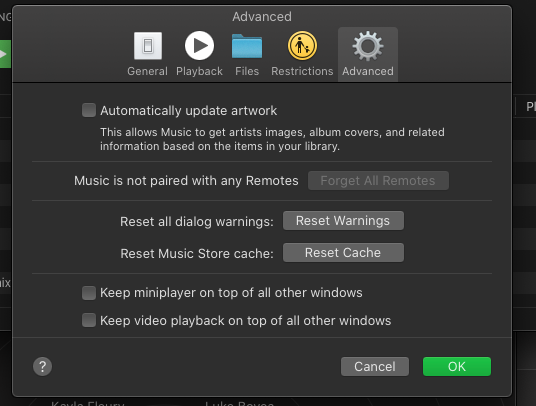
Task: Click the Forget All Remotes button
Action: 378,180
